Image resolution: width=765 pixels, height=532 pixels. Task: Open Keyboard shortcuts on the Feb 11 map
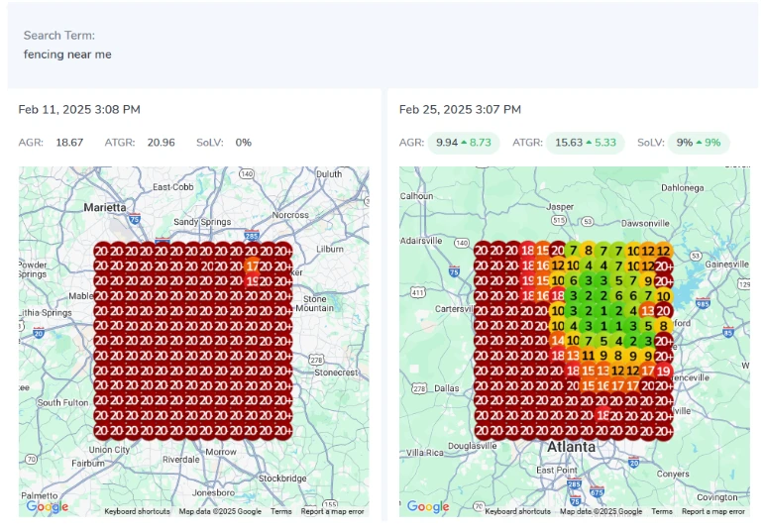[138, 512]
